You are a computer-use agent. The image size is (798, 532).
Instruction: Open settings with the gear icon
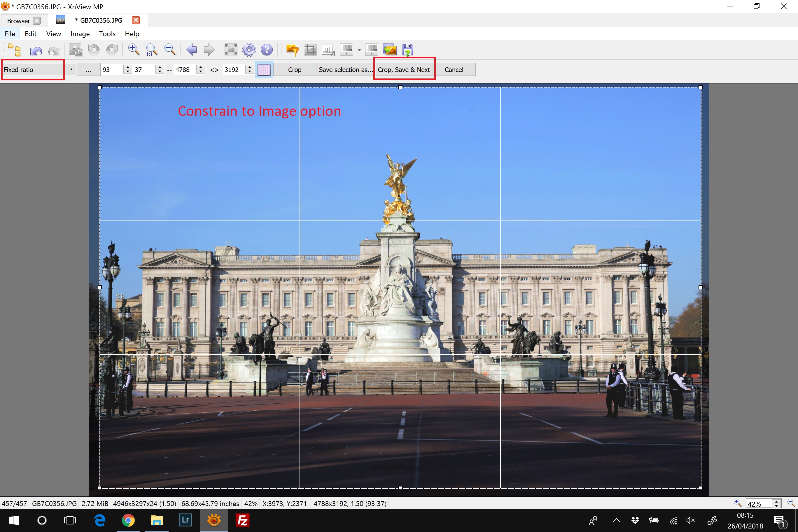249,50
